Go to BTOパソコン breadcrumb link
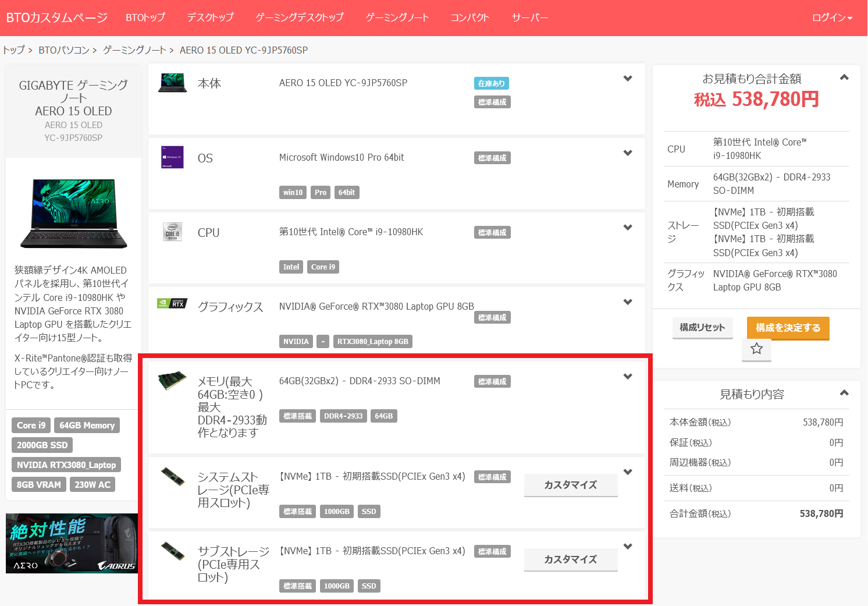Screen dimensions: 868x606 click(x=64, y=50)
